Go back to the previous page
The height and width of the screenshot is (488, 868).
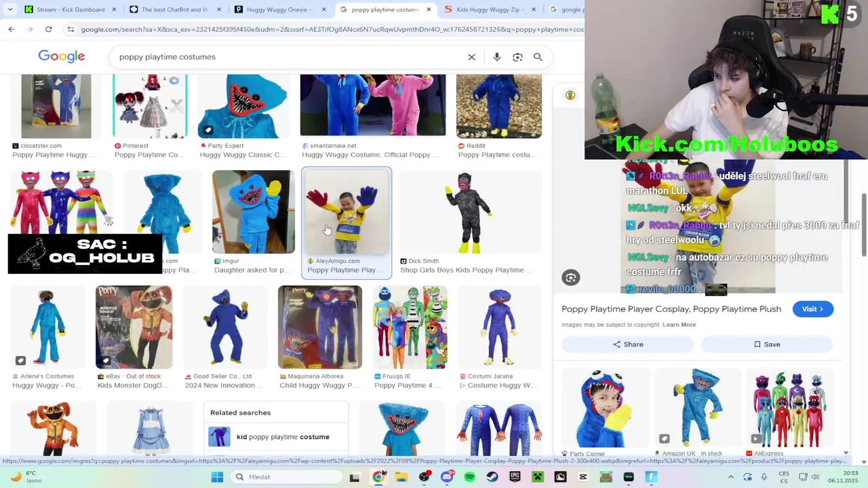pos(12,29)
